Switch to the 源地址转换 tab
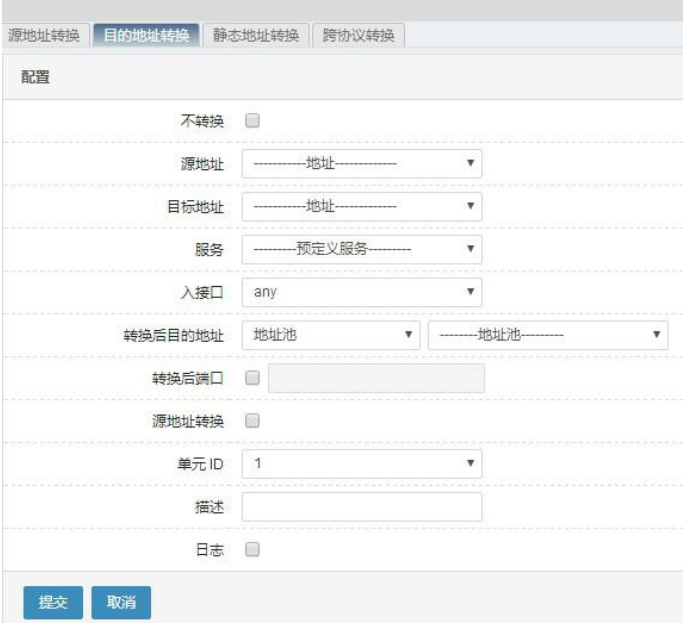Image resolution: width=689 pixels, height=625 pixels. [x=44, y=35]
